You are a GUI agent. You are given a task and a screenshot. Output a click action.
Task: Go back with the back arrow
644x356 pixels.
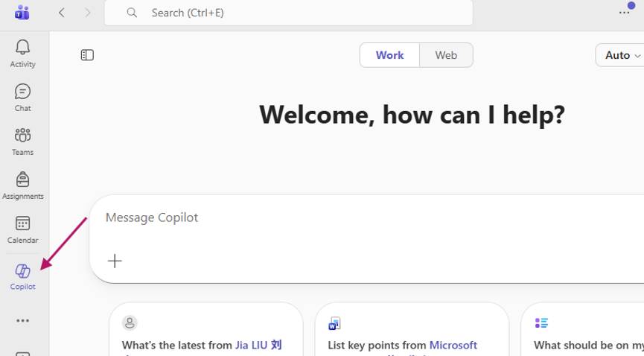point(62,13)
